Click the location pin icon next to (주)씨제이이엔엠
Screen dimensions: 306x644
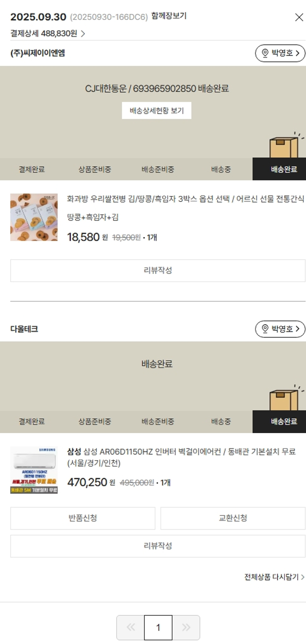pos(265,53)
